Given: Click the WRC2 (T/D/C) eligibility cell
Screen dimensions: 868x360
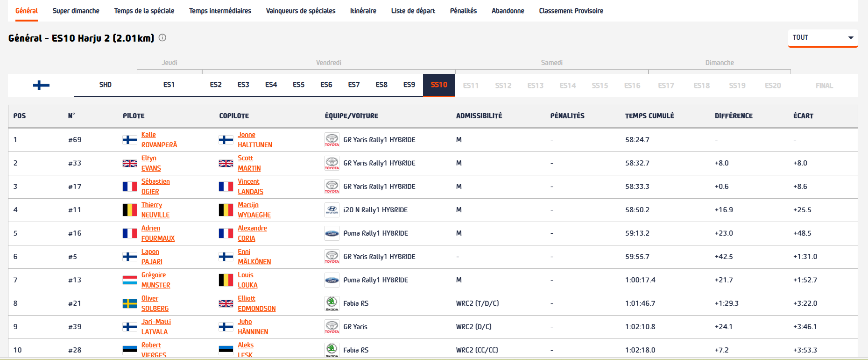Looking at the screenshot, I should (477, 303).
